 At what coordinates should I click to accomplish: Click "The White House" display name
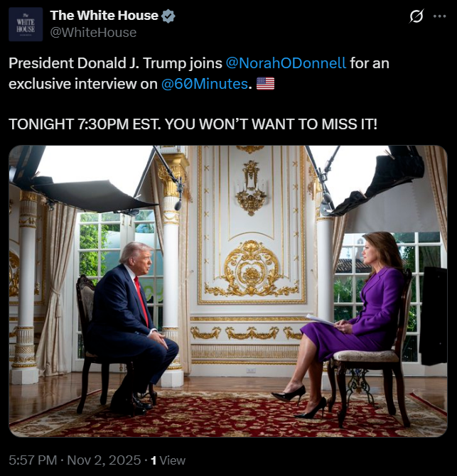coord(104,16)
